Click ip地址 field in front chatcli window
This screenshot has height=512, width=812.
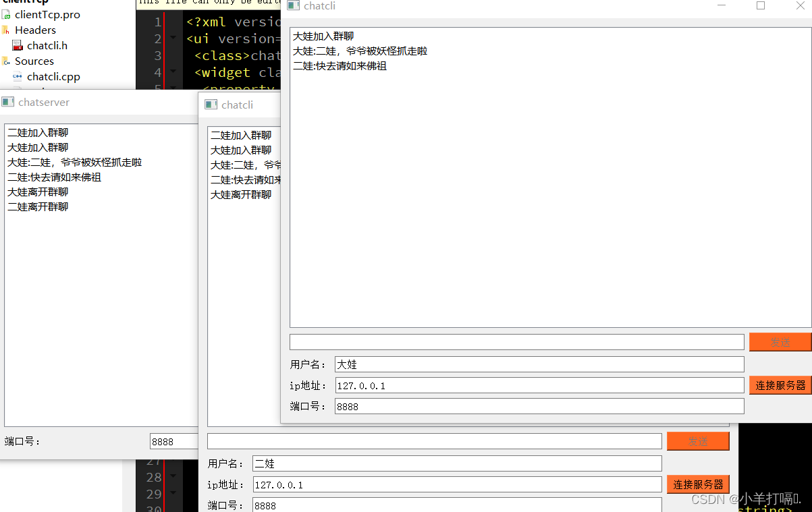point(539,385)
